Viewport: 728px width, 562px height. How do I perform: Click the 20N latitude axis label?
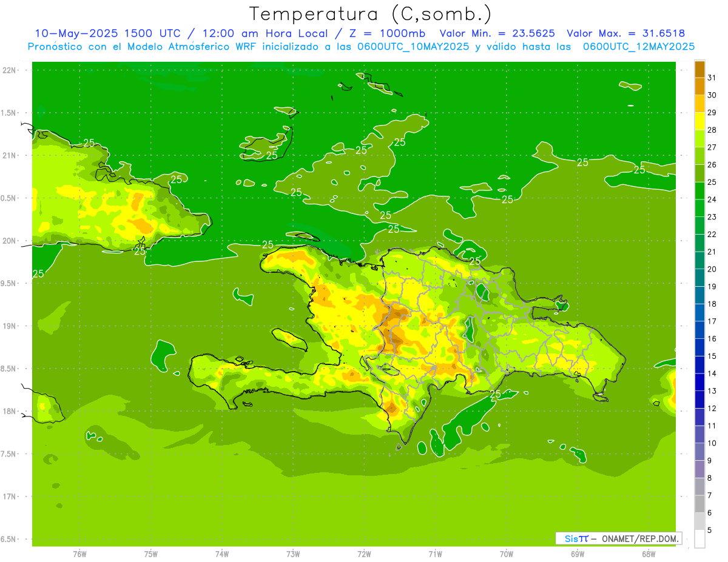10,241
